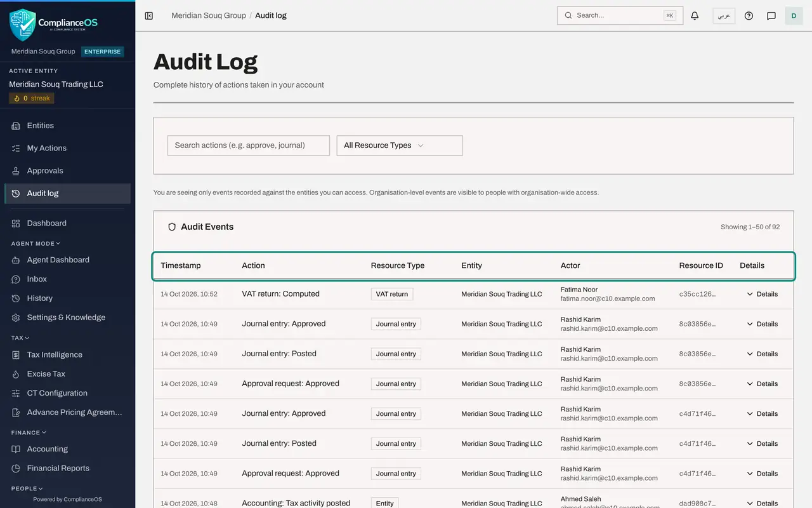Click Showing 1–50 of 92 text
This screenshot has height=508, width=812.
750,227
